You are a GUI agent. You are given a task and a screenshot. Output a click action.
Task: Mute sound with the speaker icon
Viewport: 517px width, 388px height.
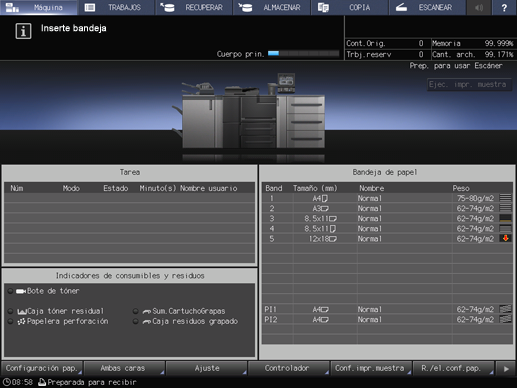click(479, 7)
